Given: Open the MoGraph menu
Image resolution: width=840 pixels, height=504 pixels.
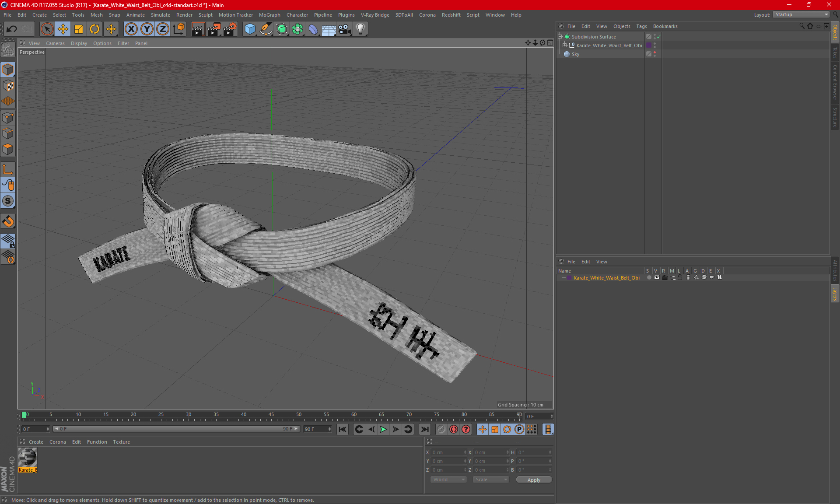Looking at the screenshot, I should 269,15.
